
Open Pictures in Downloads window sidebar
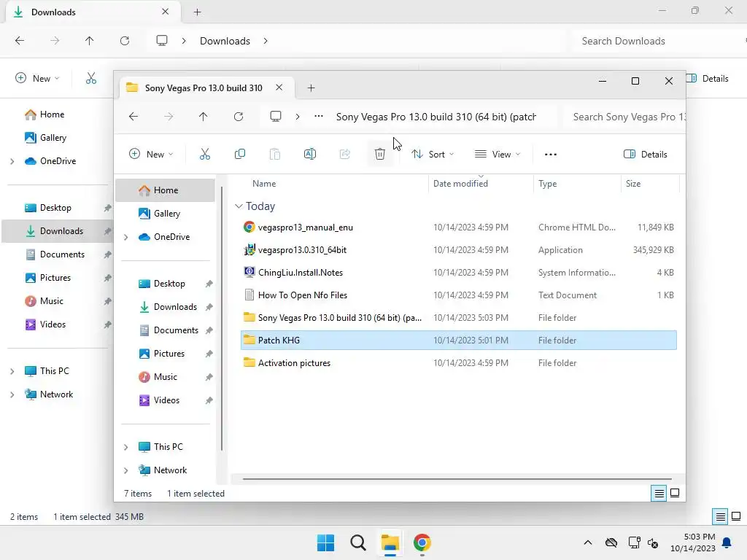tap(57, 278)
